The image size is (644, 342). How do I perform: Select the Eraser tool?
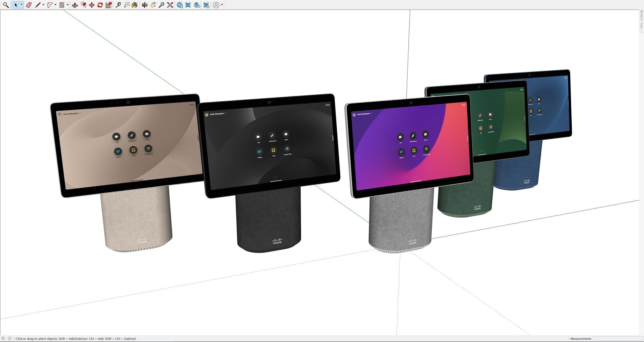point(29,5)
